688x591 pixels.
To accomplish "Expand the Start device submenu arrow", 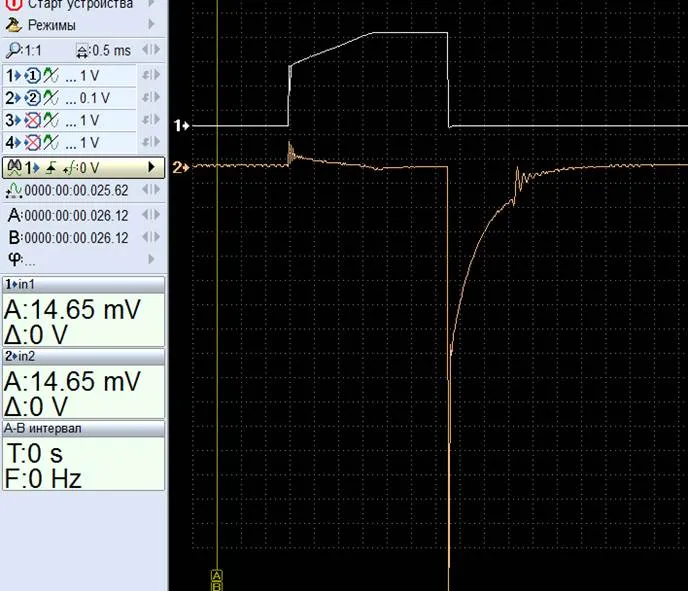I will click(151, 5).
